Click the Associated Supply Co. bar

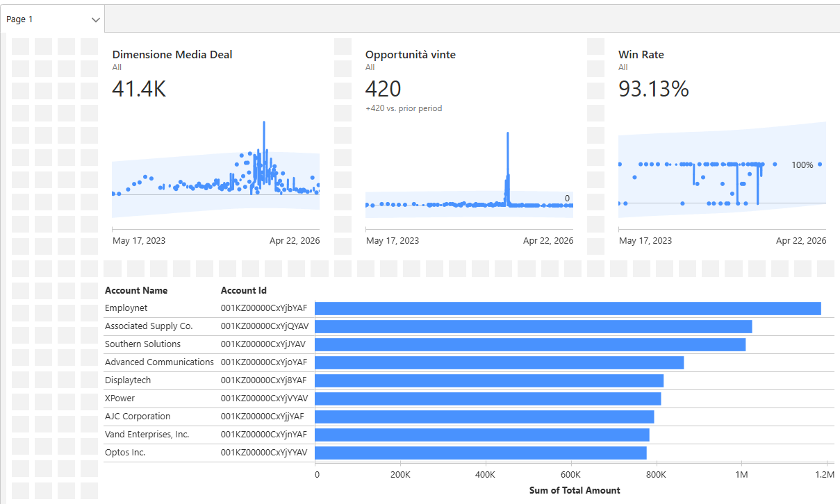[x=533, y=326]
